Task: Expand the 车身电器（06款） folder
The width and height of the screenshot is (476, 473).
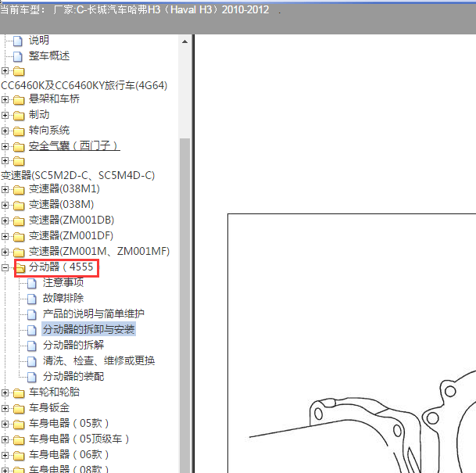Action: tap(5, 455)
